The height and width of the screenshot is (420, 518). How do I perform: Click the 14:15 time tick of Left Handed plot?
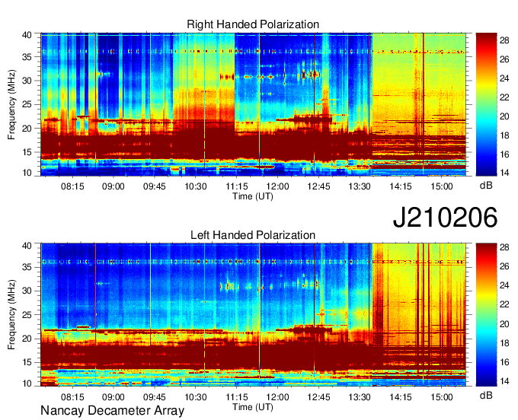click(x=401, y=397)
